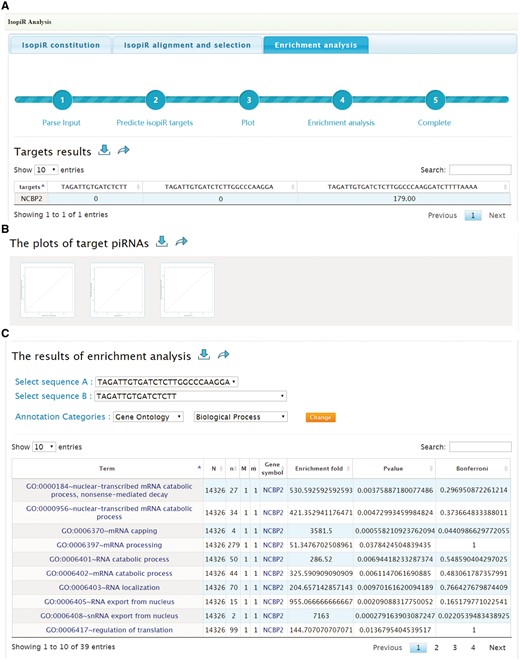Open GO:0006403 RNA localization link

[109, 587]
